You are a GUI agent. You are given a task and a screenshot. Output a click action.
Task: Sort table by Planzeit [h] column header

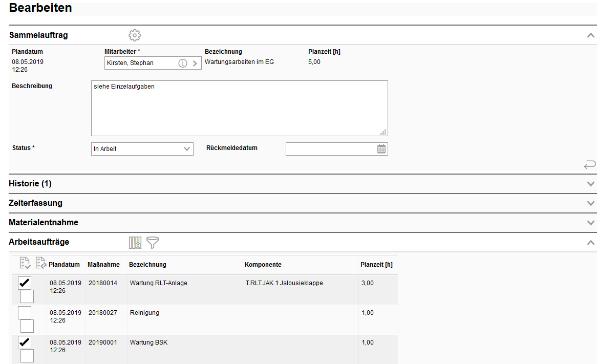(376, 265)
